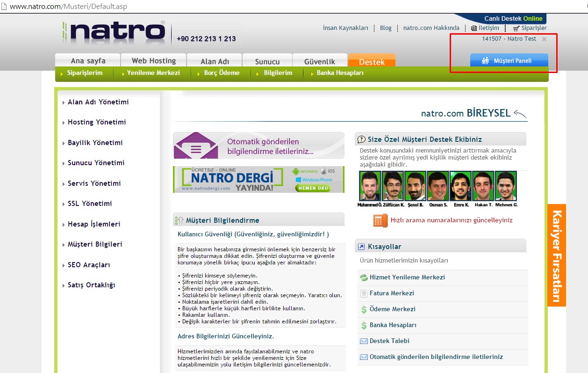Click the Ödeme Merkezi dollar icon
The height and width of the screenshot is (373, 588).
pos(364,309)
